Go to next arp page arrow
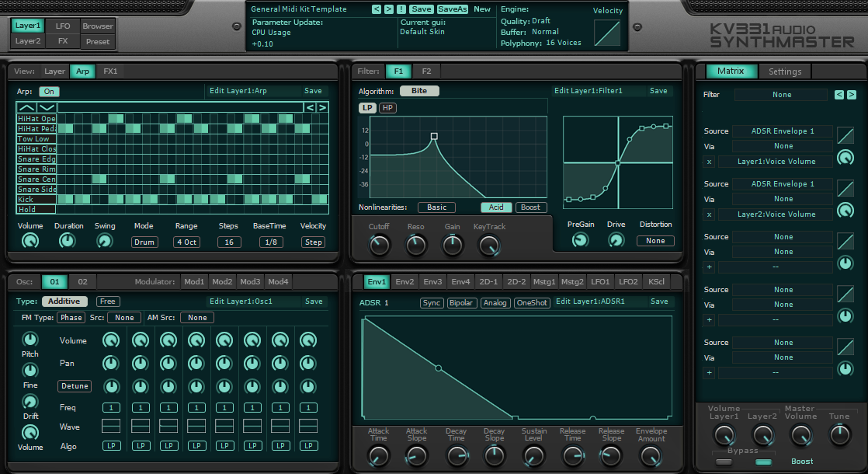 tap(322, 107)
